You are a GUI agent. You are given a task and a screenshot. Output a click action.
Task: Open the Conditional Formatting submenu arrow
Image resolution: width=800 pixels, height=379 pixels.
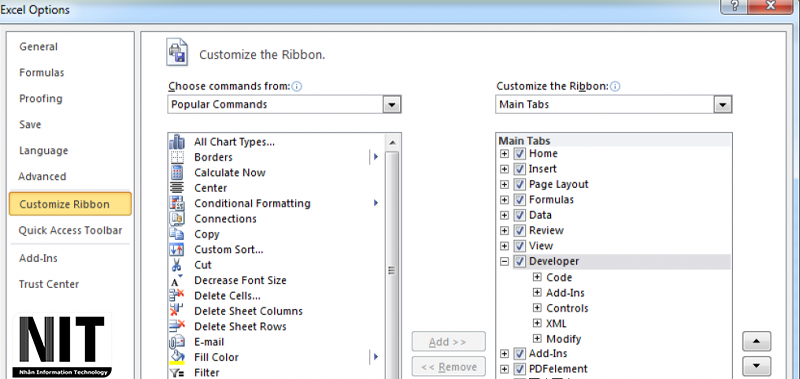[x=376, y=203]
